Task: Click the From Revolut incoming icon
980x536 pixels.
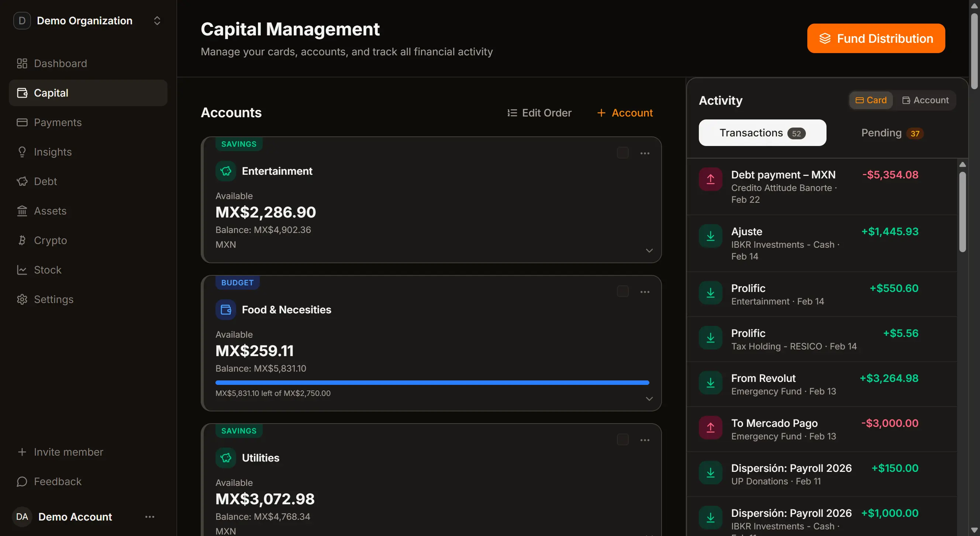Action: click(710, 383)
